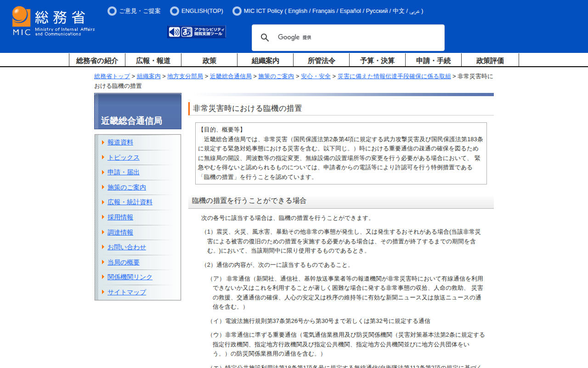Click the search magnifier icon
The image size is (588, 368).
265,38
